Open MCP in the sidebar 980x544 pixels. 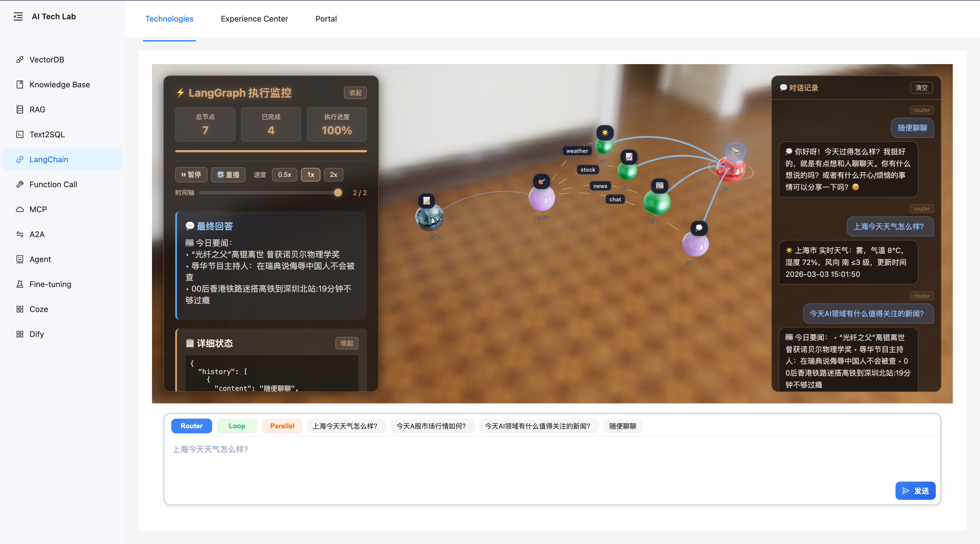click(x=62, y=209)
